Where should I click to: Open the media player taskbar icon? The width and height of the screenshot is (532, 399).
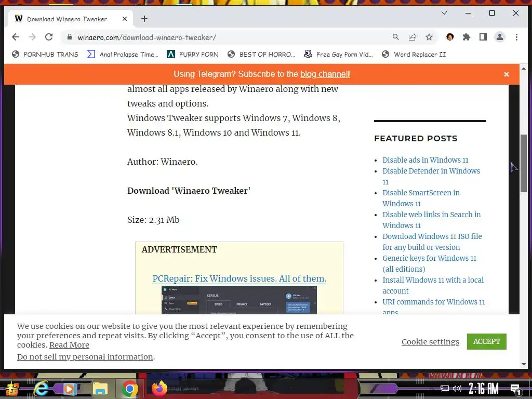coord(69,389)
